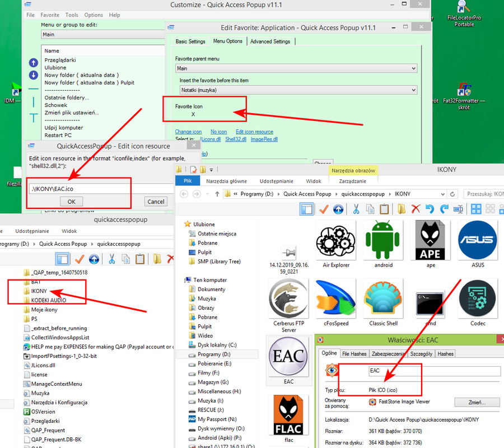This screenshot has width=504, height=448.
Task: Click OK in Edit icon resource dialog
Action: (71, 202)
